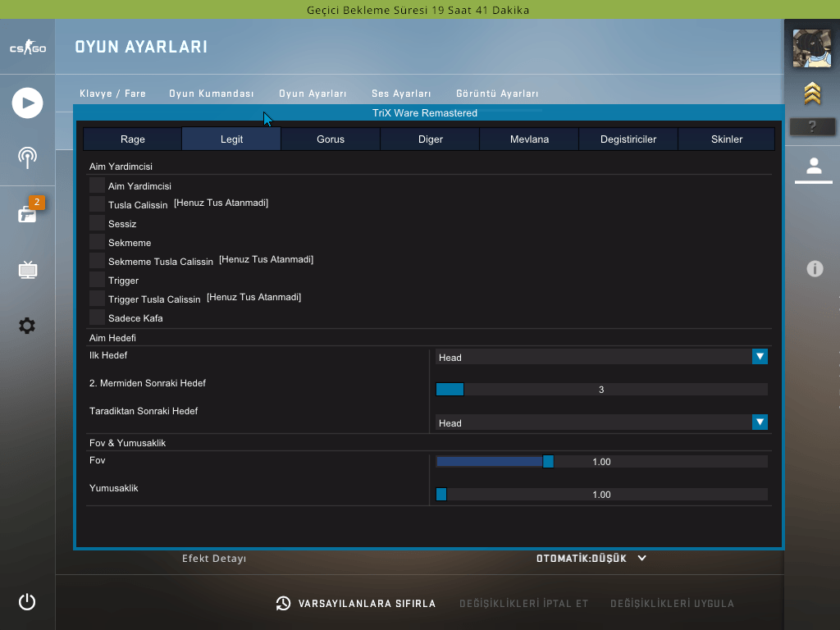Click the Yumusaklik slider handle
The width and height of the screenshot is (840, 630).
pyautogui.click(x=441, y=494)
